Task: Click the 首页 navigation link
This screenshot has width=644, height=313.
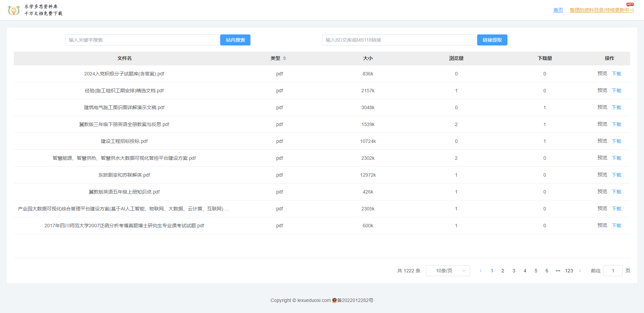Action: point(558,10)
